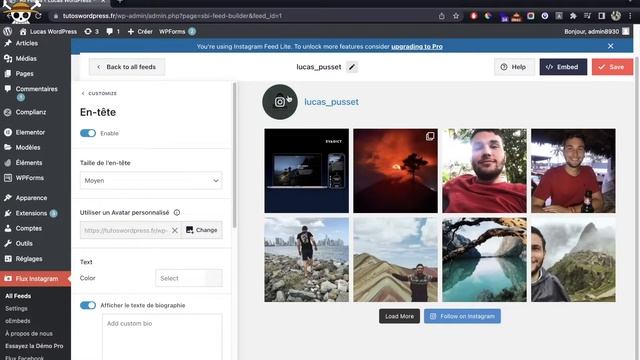Open Comptes in the sidebar
Viewport: 640px width, 360px height.
click(29, 228)
